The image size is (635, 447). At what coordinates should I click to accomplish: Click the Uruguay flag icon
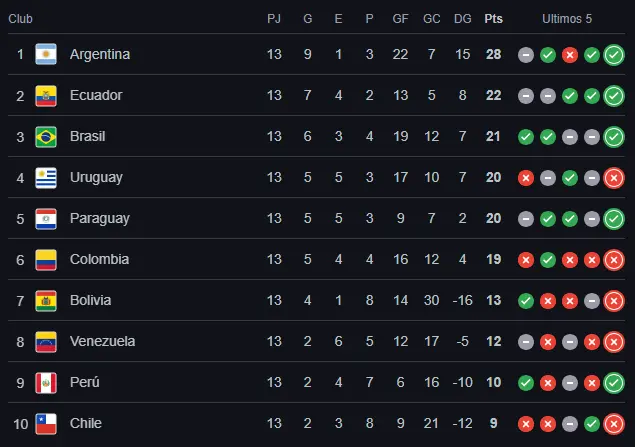pos(46,178)
